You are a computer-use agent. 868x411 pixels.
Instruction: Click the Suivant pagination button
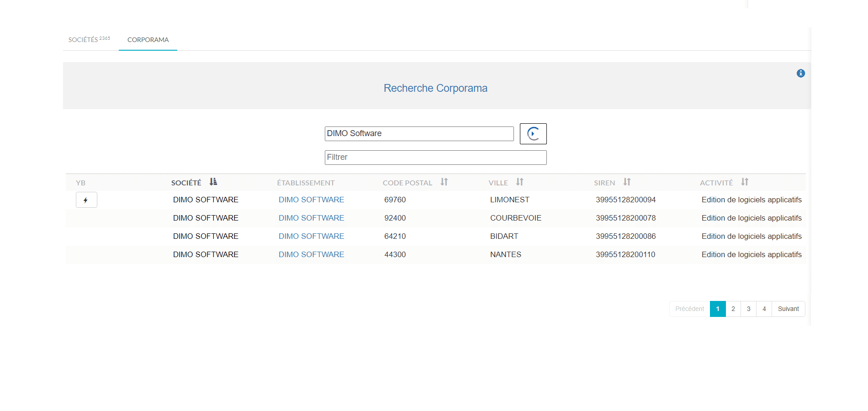[788, 309]
